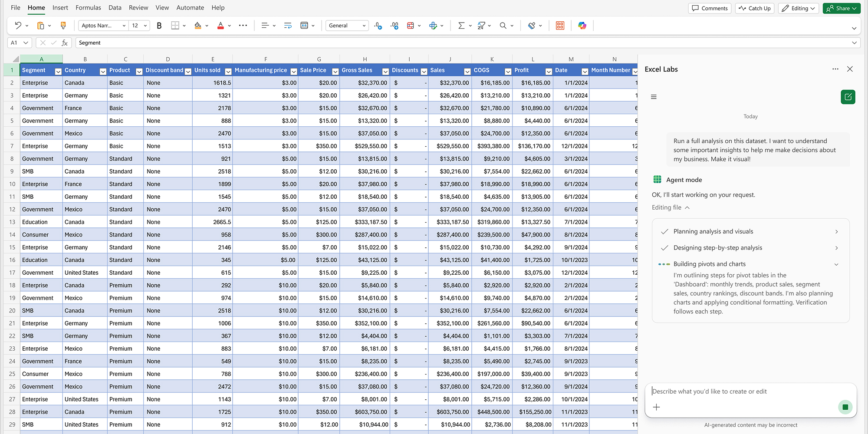The height and width of the screenshot is (434, 868).
Task: Click the Format Painter icon
Action: (63, 26)
